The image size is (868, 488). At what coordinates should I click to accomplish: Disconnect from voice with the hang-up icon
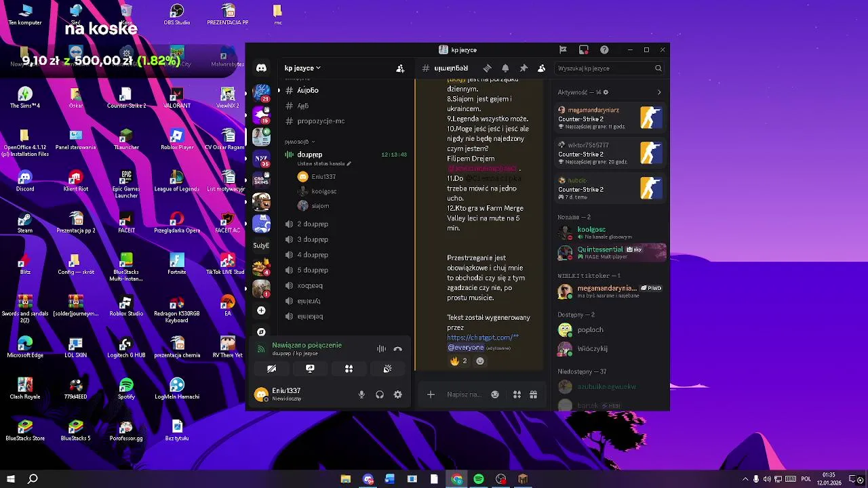click(398, 349)
